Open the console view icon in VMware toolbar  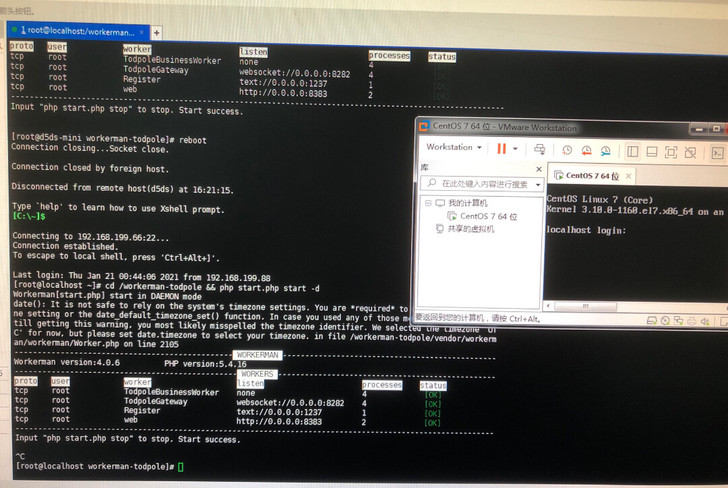717,153
